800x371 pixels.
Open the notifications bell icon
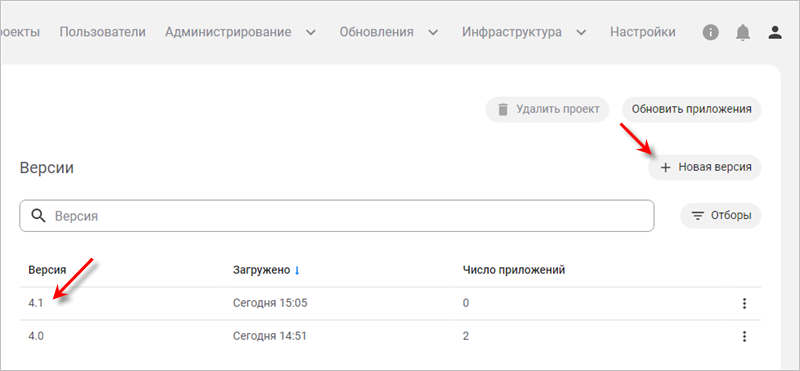tap(743, 33)
